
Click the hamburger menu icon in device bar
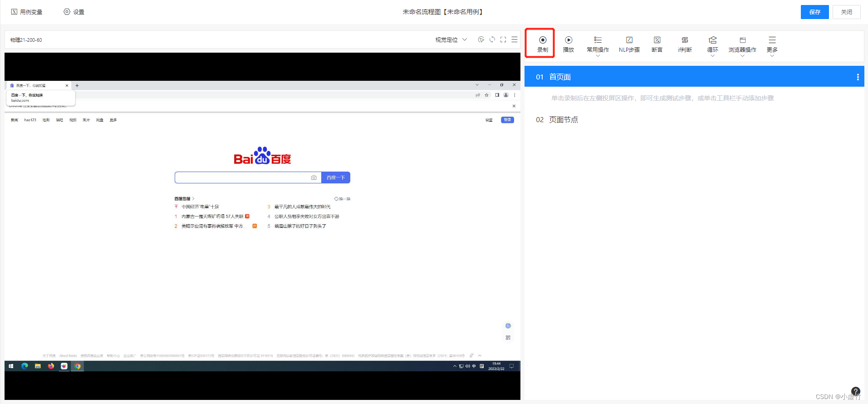515,39
